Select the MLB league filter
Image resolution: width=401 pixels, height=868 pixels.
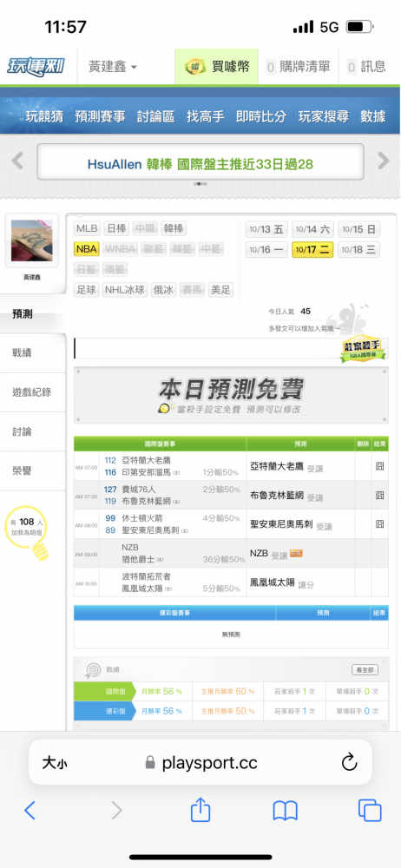coord(87,228)
